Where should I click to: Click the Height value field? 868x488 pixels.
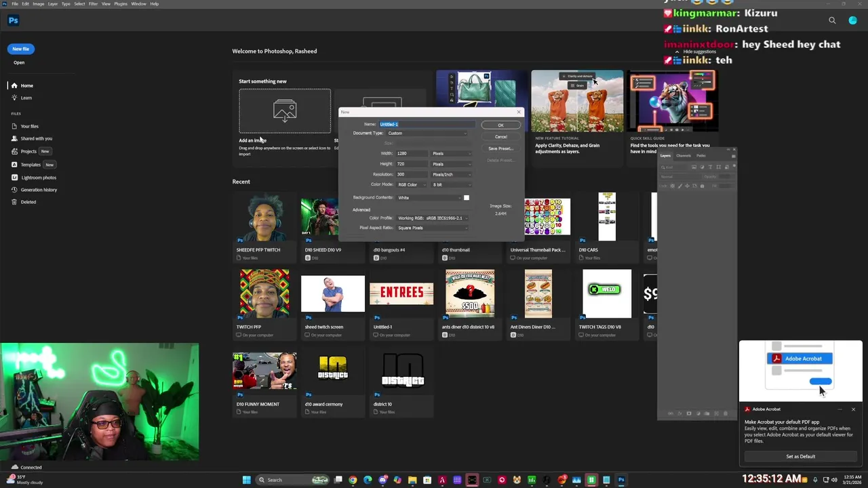coord(412,164)
